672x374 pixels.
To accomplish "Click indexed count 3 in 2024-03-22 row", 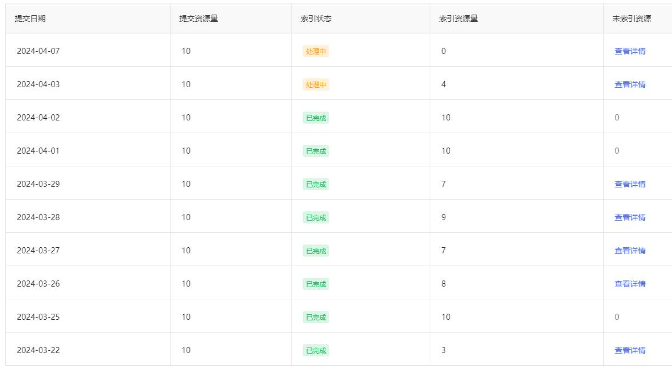I will (444, 350).
